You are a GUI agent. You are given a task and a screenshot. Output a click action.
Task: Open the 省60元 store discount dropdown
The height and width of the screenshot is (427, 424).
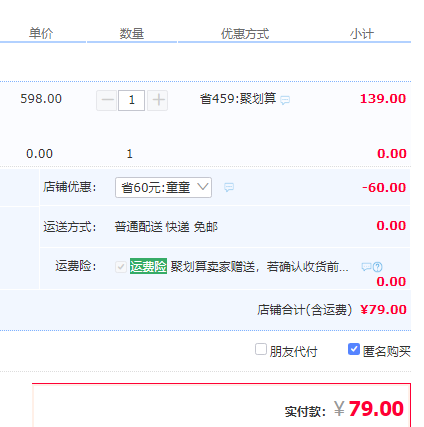(163, 187)
